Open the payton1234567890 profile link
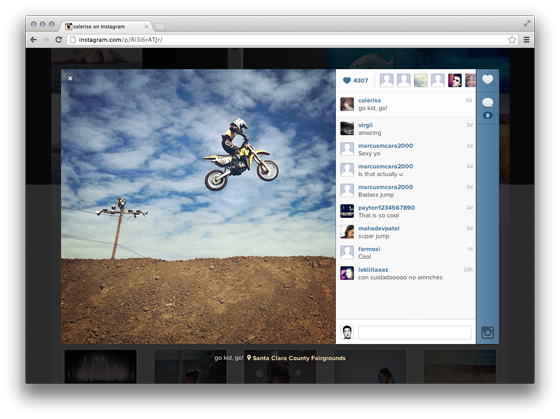 click(x=386, y=208)
